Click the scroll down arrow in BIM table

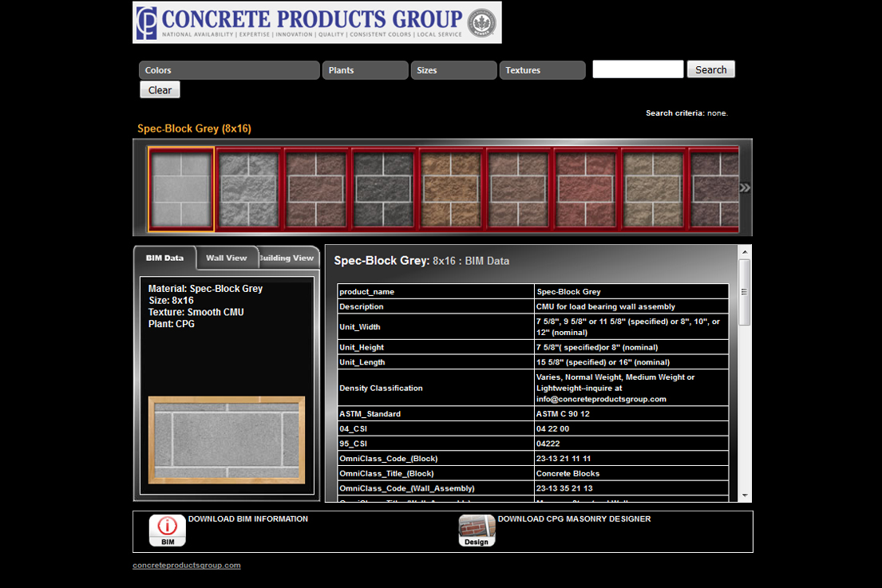coord(745,495)
